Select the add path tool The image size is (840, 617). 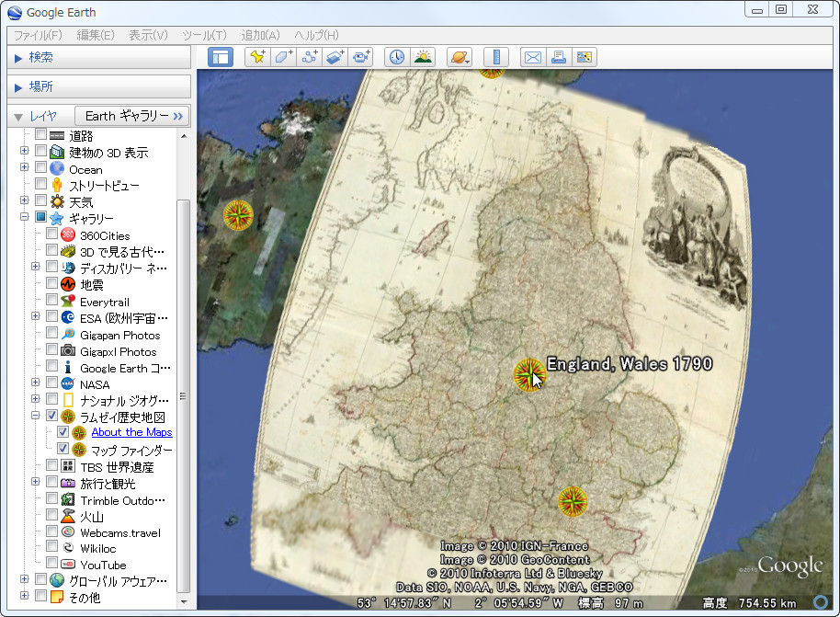(310, 57)
